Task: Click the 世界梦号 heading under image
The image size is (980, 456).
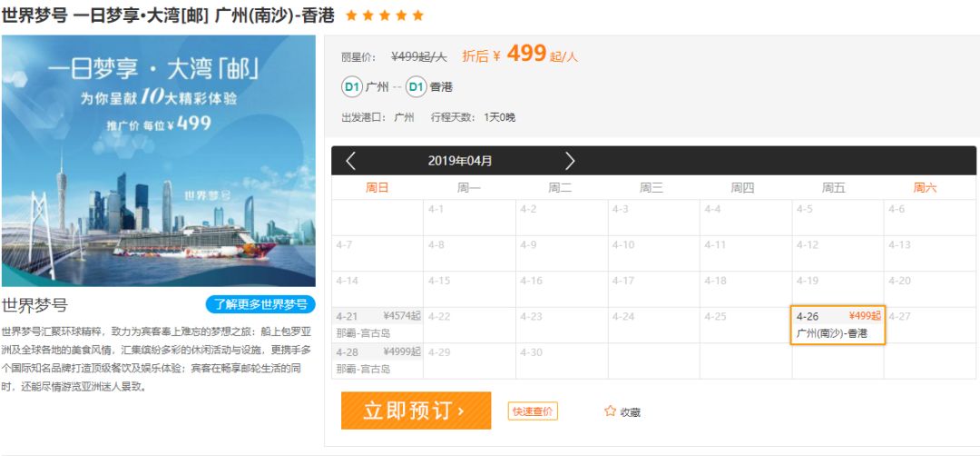Action: tap(34, 305)
